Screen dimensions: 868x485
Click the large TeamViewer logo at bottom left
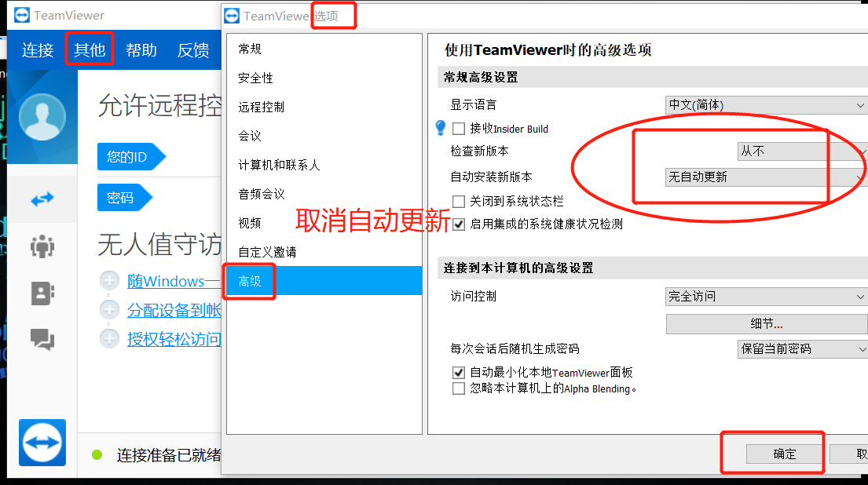point(42,443)
